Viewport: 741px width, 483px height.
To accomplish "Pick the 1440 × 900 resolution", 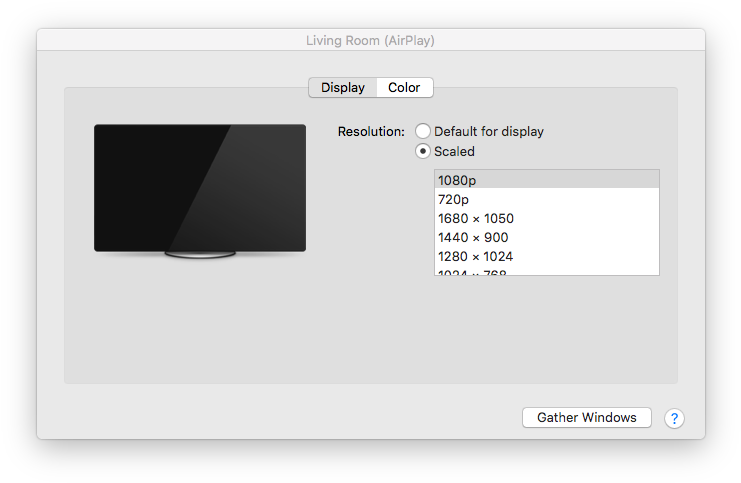I will pyautogui.click(x=546, y=237).
